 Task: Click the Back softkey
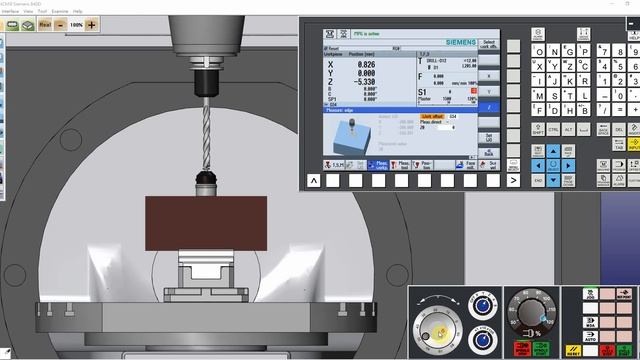489,153
